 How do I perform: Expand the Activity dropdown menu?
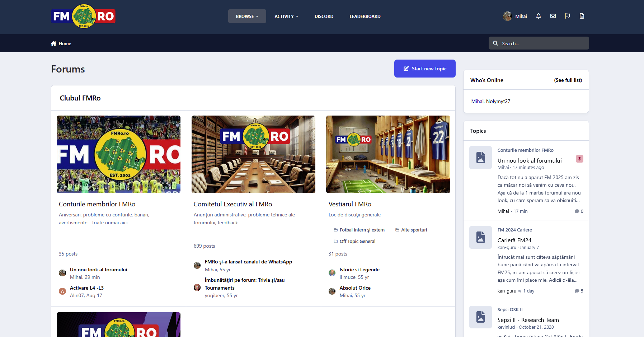(286, 16)
